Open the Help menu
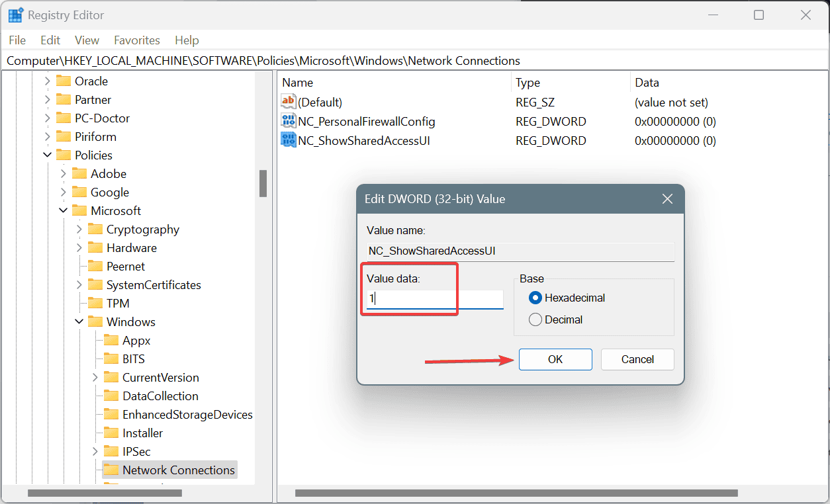830x504 pixels. tap(187, 40)
